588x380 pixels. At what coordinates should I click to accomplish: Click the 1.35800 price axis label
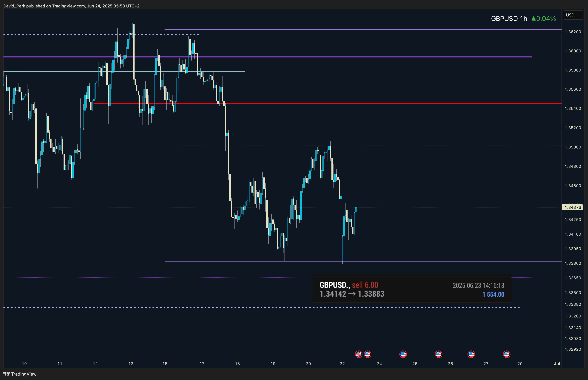(573, 70)
